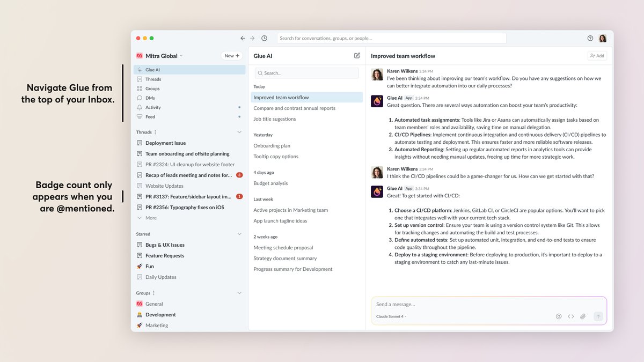Collapse the Starred section
This screenshot has height=362, width=644.
click(239, 234)
